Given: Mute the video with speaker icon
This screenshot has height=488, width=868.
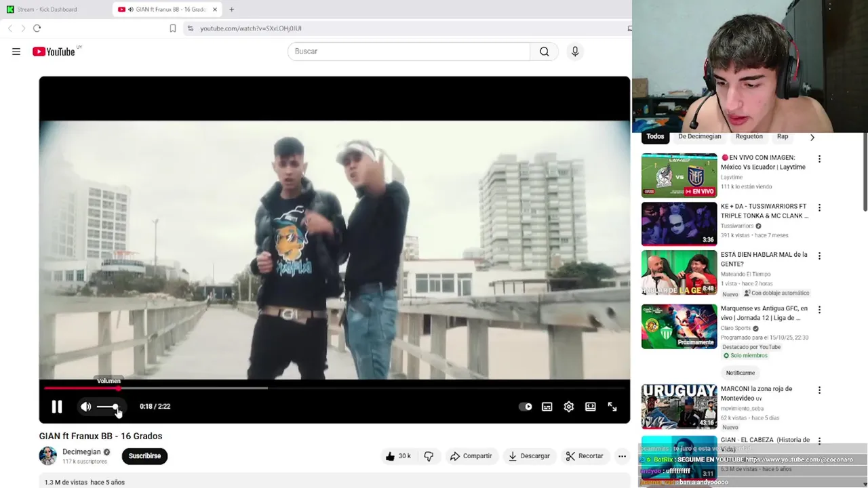Looking at the screenshot, I should pos(85,407).
